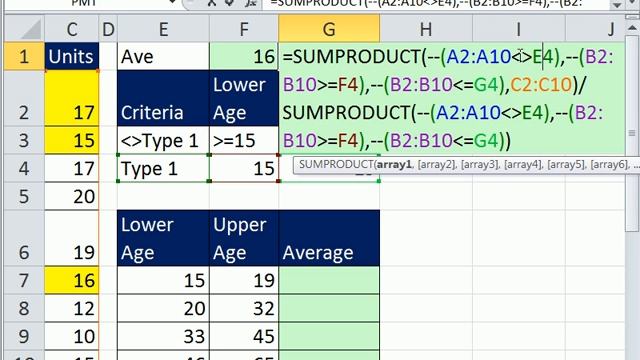
Task: Click the 'Average' header cell
Action: click(329, 238)
